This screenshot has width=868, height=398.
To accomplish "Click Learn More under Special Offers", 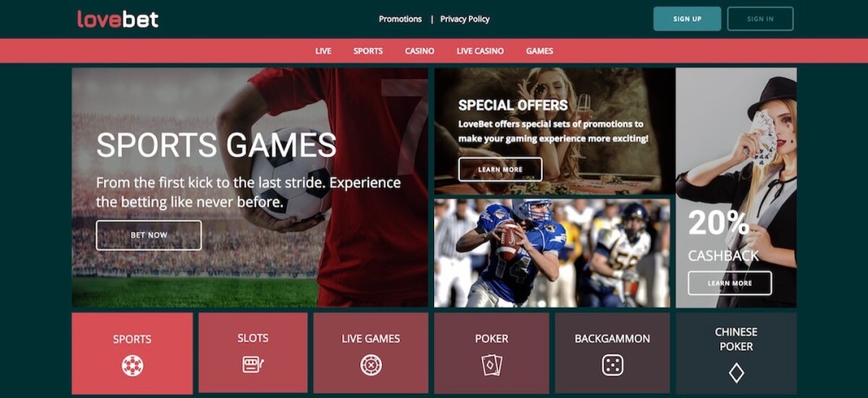I will point(501,169).
